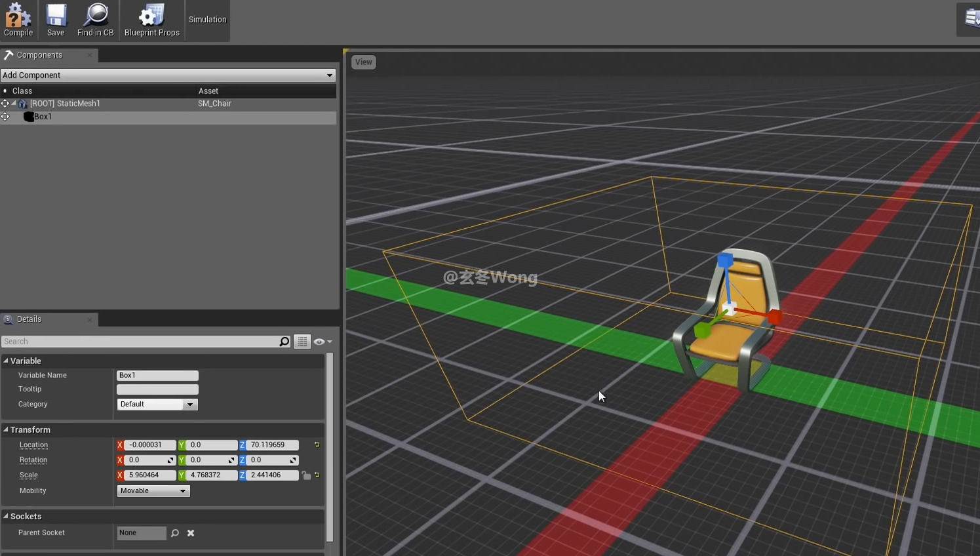Click the Simulation button
The height and width of the screenshot is (556, 980).
[x=207, y=20]
